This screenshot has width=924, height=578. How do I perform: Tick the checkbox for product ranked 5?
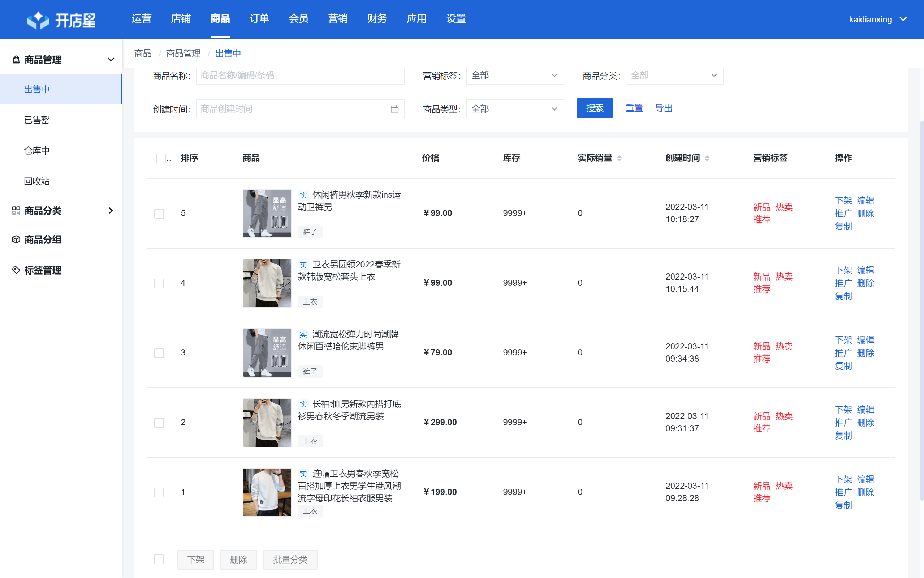(159, 213)
